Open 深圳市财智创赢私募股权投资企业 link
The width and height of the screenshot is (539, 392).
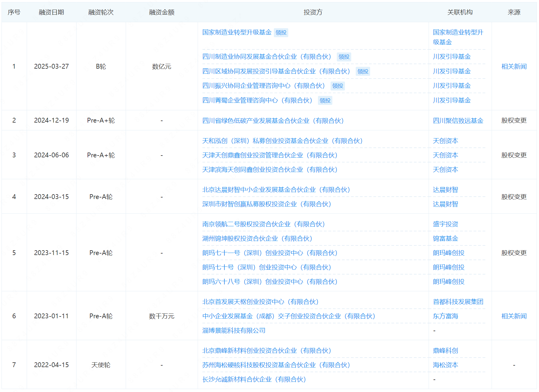[267, 204]
